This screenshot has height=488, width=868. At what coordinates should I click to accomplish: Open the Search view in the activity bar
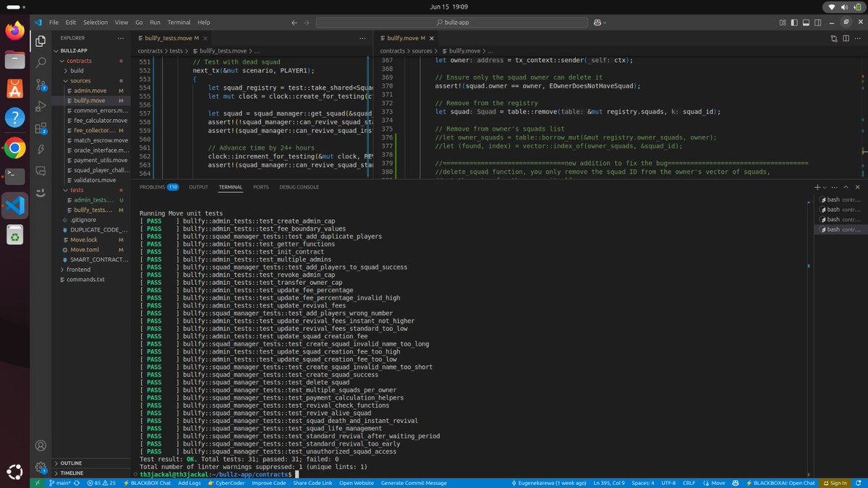(41, 63)
